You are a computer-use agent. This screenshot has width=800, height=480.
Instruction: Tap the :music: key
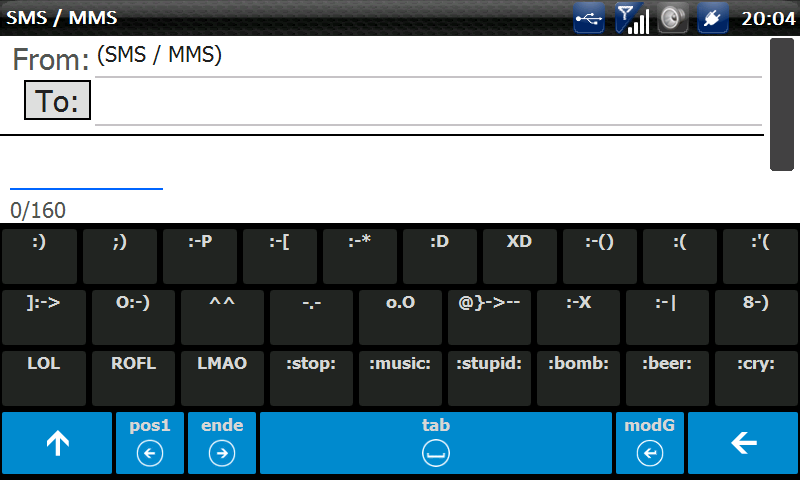[x=400, y=378]
